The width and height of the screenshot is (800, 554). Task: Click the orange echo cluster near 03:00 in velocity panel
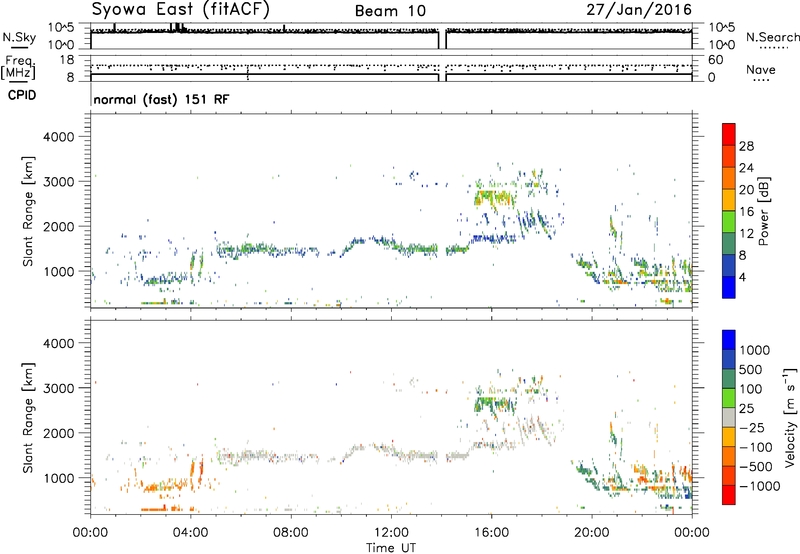pyautogui.click(x=166, y=486)
